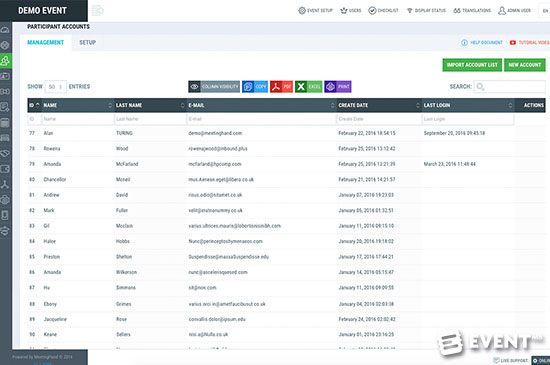Viewport: 550px width, 365px height.
Task: Select last name Wilkerson
Action: (126, 272)
